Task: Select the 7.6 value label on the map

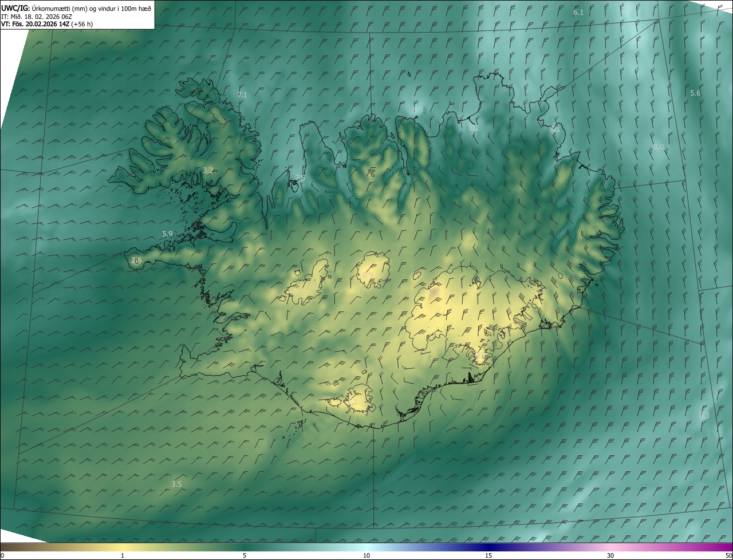Action: click(x=300, y=178)
